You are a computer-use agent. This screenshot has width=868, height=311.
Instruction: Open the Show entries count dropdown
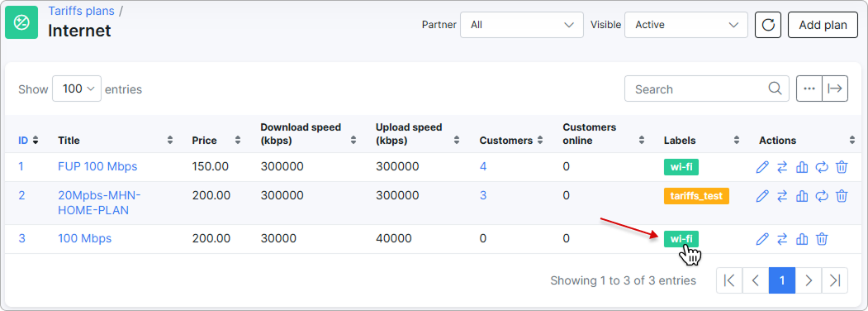[x=76, y=89]
